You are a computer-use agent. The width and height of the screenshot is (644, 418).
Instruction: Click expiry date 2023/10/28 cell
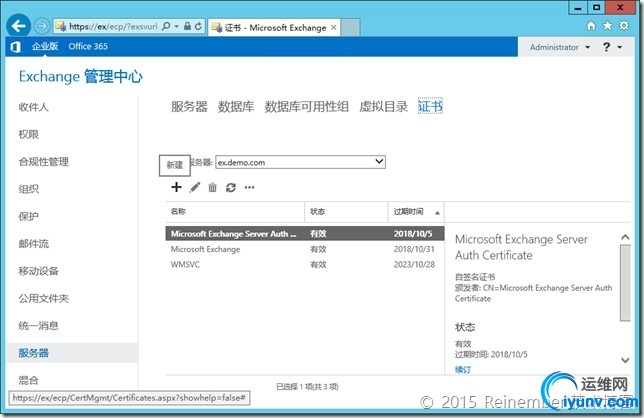tap(414, 264)
